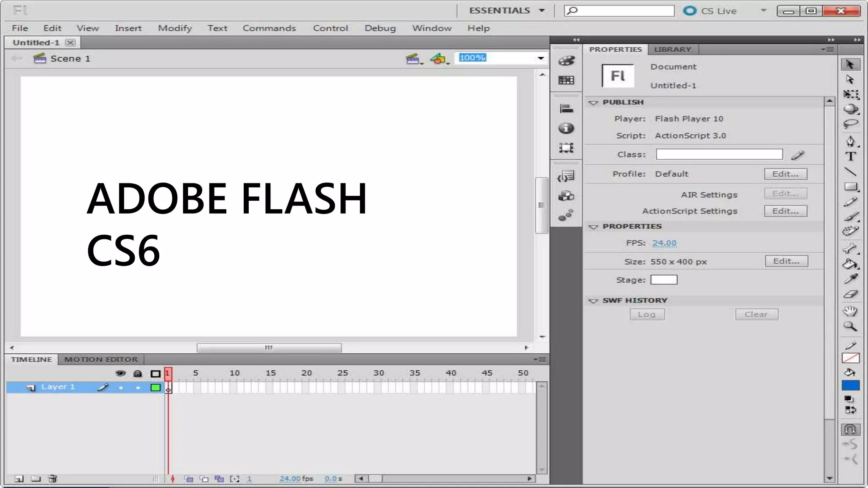
Task: Collapse the PUBLISH section
Action: pyautogui.click(x=593, y=103)
